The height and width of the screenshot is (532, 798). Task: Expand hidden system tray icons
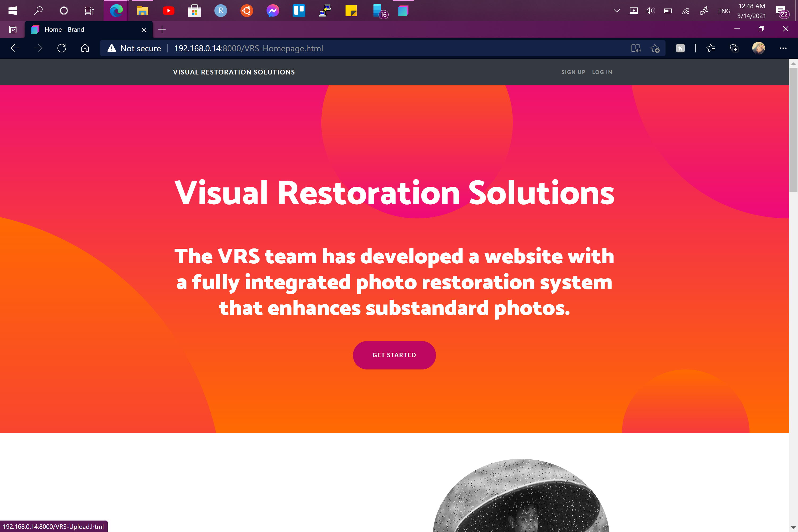click(x=617, y=11)
